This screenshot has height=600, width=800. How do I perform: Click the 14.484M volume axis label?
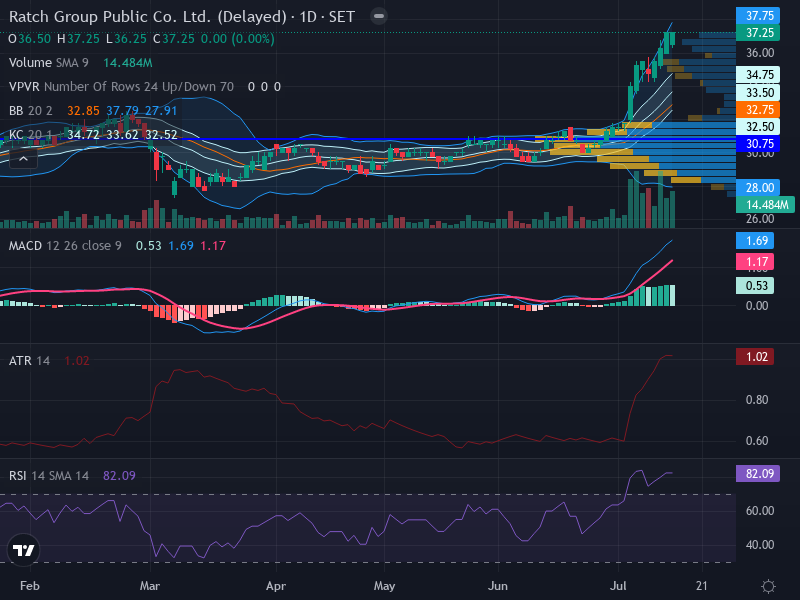[x=765, y=205]
